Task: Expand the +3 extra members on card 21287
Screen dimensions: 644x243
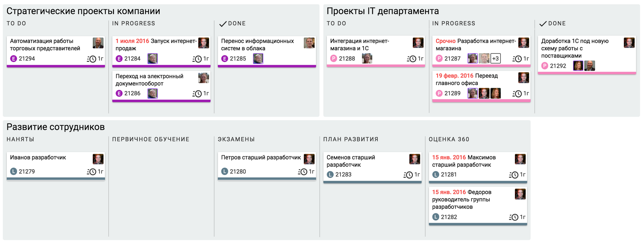Action: (496, 59)
